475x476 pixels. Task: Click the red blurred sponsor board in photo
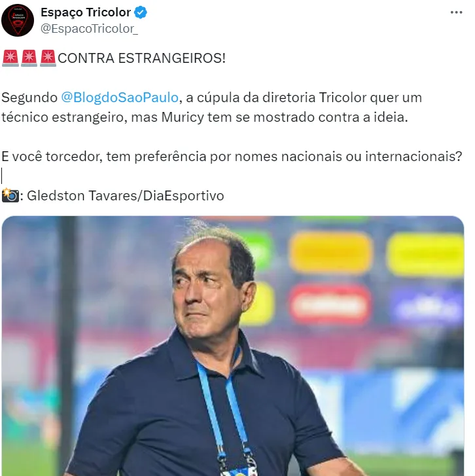(x=330, y=304)
